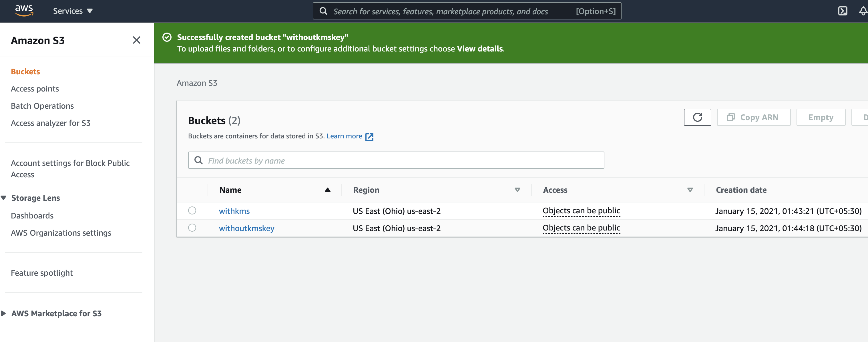Screen dimensions: 868x342
Task: Click the notifications bell icon
Action: point(863,11)
